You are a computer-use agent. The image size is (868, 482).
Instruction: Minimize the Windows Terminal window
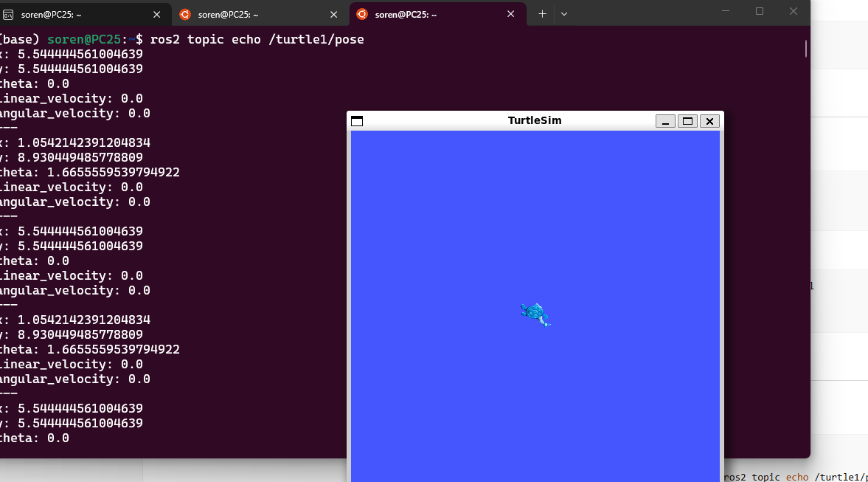coord(726,11)
